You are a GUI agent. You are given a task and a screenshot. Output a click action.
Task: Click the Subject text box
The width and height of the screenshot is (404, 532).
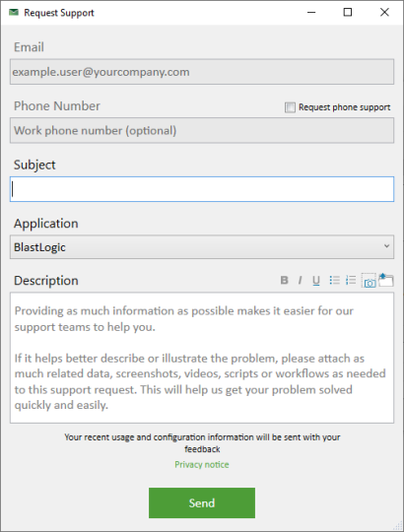click(x=202, y=189)
